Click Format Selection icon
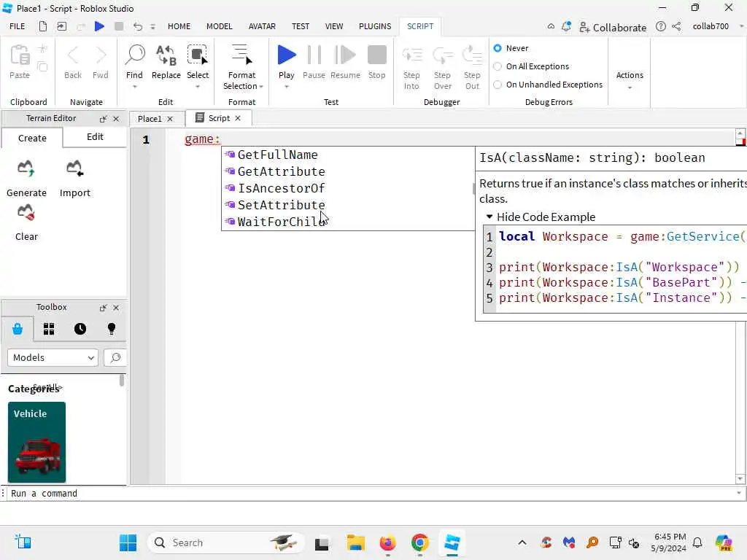The image size is (747, 560). [x=241, y=54]
